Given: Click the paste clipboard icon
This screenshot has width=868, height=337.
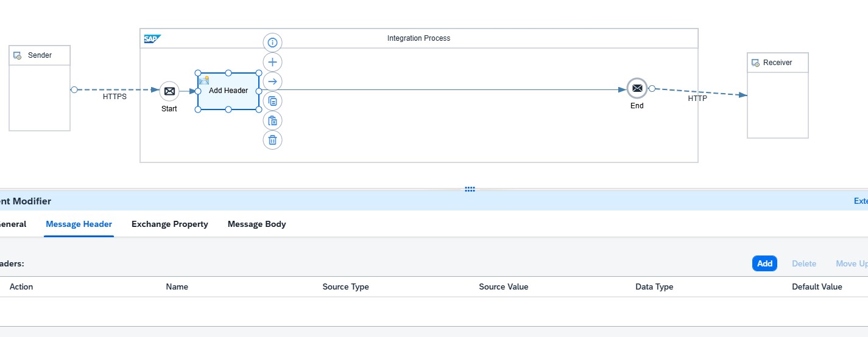Looking at the screenshot, I should pos(272,120).
